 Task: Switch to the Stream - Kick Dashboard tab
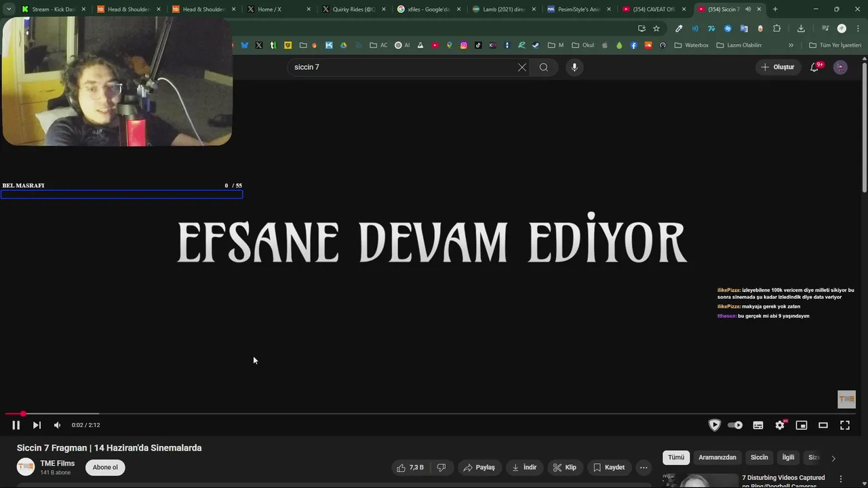[x=53, y=9]
